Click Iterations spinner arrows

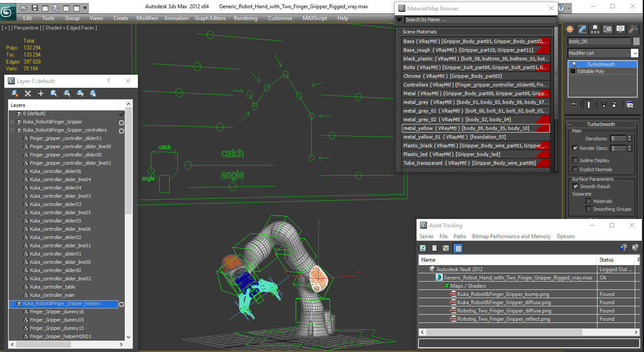(629, 139)
